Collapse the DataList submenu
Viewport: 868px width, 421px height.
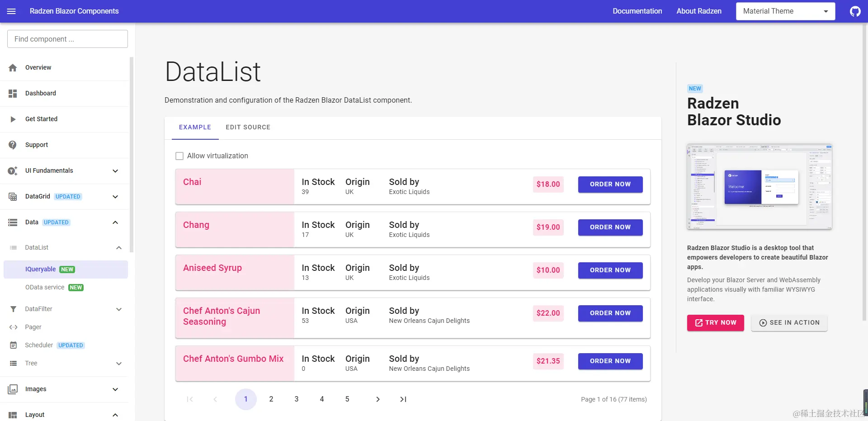coord(119,248)
